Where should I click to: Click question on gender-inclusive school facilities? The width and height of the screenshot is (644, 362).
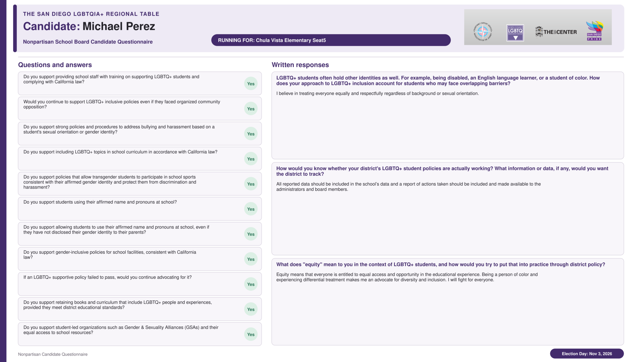[110, 255]
